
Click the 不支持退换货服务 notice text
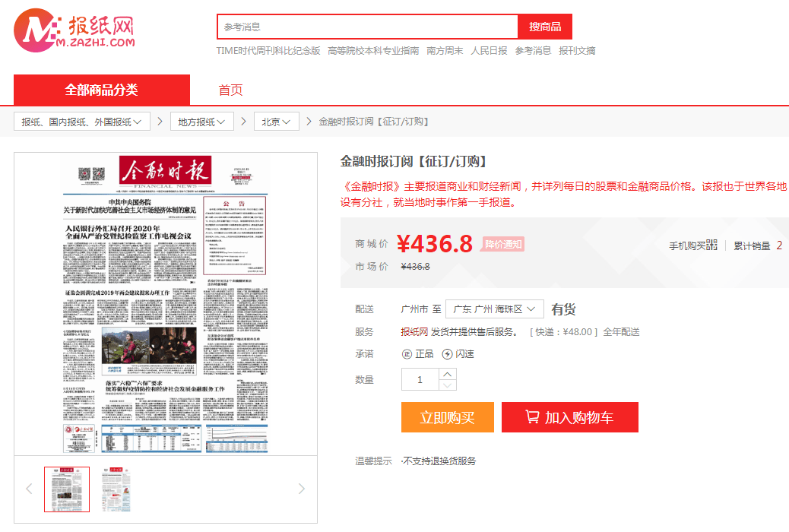[439, 461]
